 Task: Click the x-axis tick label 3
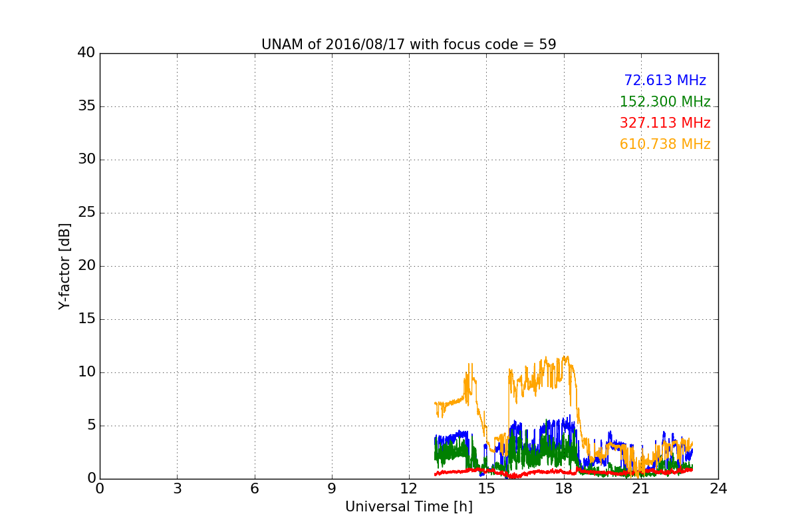(x=177, y=489)
